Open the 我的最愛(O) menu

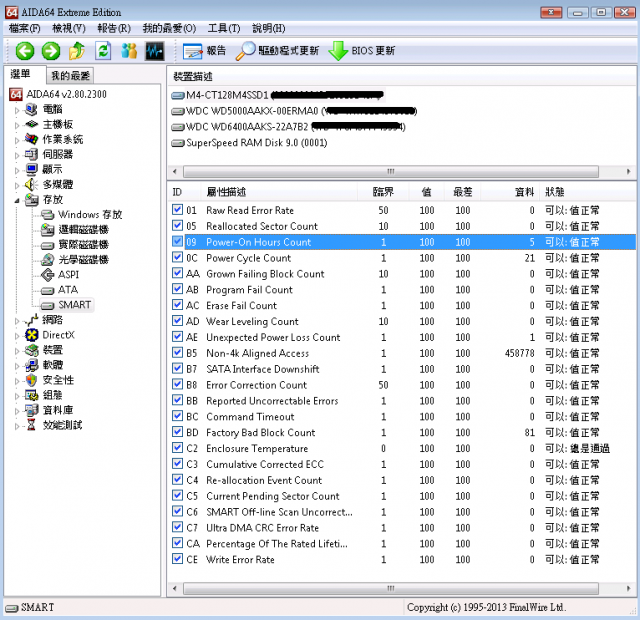click(169, 28)
